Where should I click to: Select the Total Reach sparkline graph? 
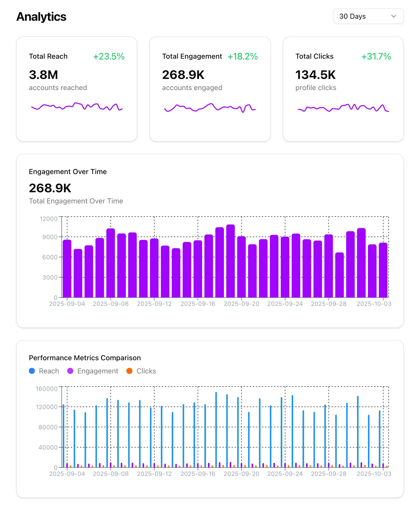point(77,107)
